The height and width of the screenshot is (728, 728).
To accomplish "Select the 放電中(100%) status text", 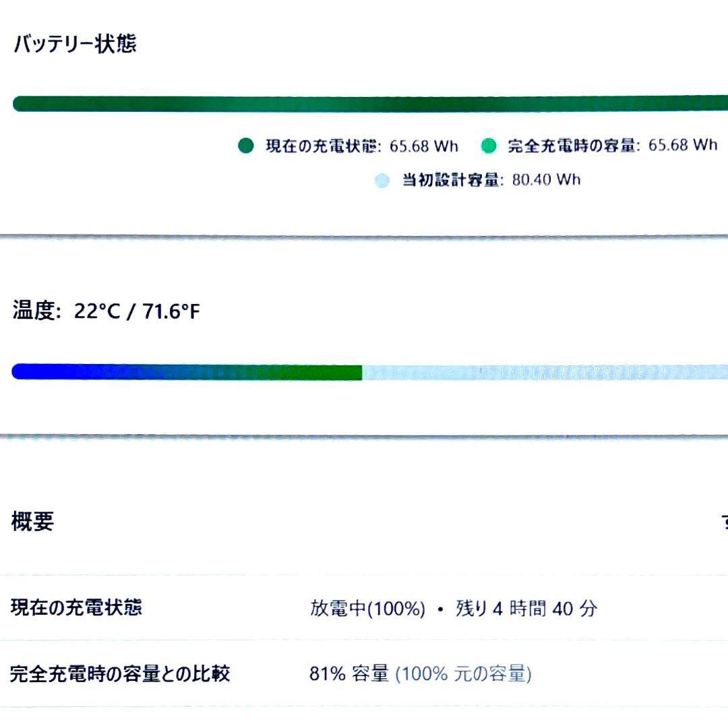I will coord(367,609).
